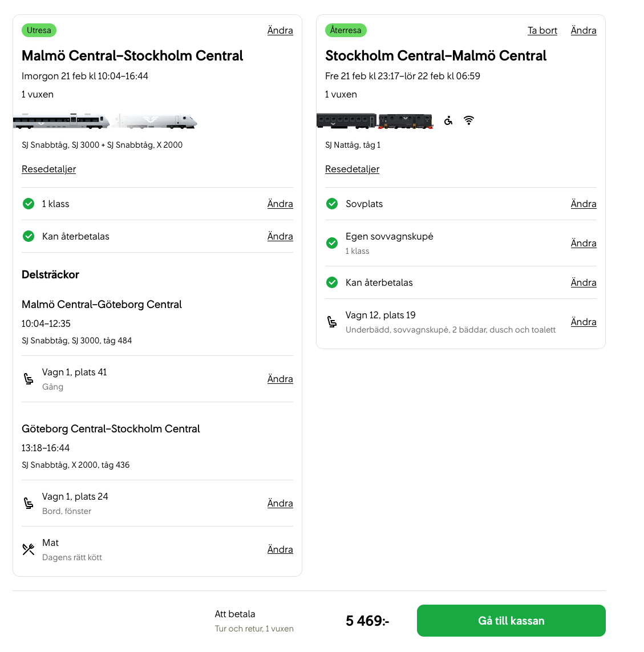
Task: Click the Wi-Fi icon on night train
Action: click(469, 120)
